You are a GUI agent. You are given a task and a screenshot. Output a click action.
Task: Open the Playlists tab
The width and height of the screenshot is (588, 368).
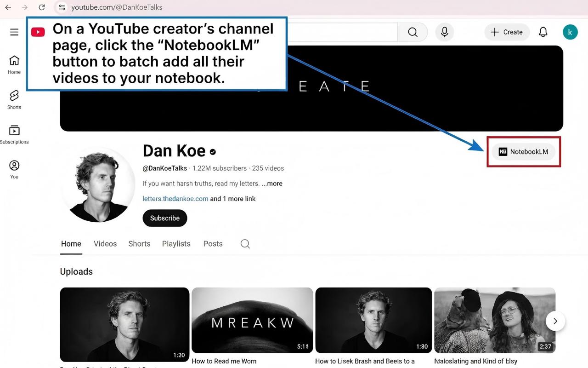pyautogui.click(x=176, y=244)
